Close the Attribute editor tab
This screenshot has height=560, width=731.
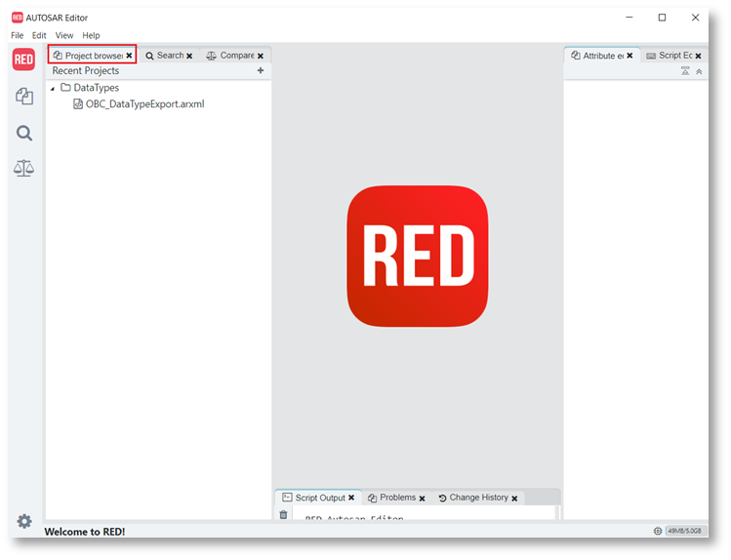(x=629, y=56)
